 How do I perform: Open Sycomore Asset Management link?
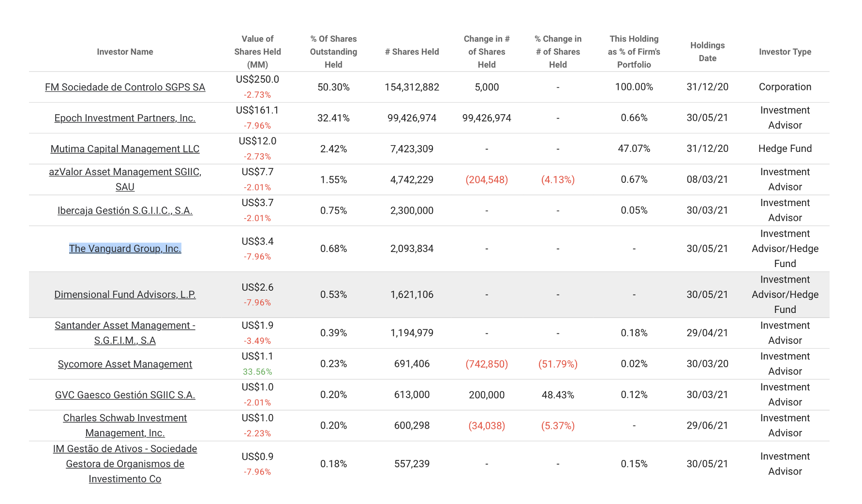pyautogui.click(x=125, y=364)
